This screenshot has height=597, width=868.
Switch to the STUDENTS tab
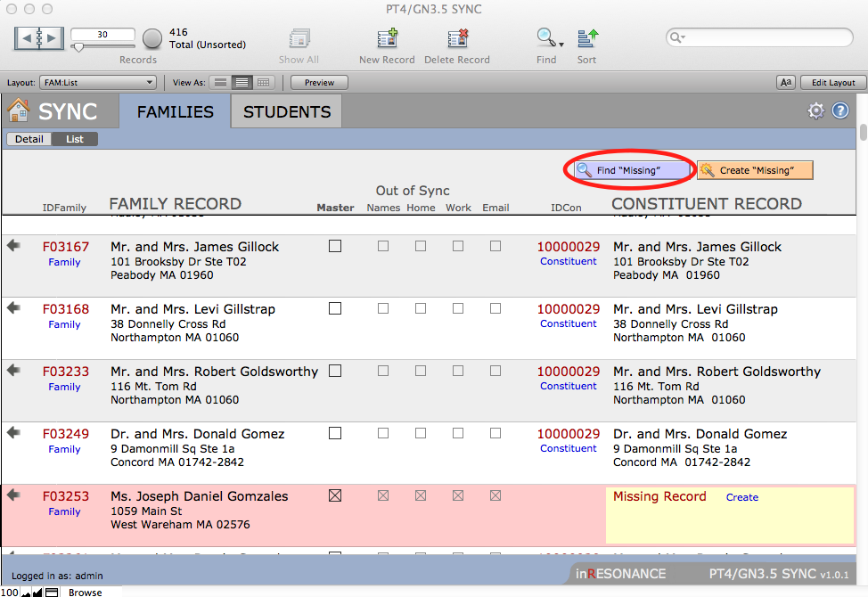pos(286,111)
